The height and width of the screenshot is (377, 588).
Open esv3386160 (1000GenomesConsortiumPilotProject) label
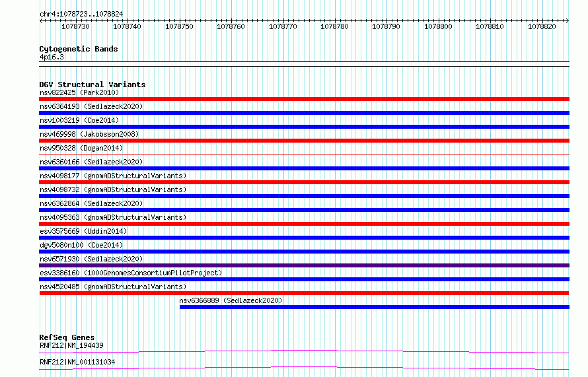[x=131, y=273]
